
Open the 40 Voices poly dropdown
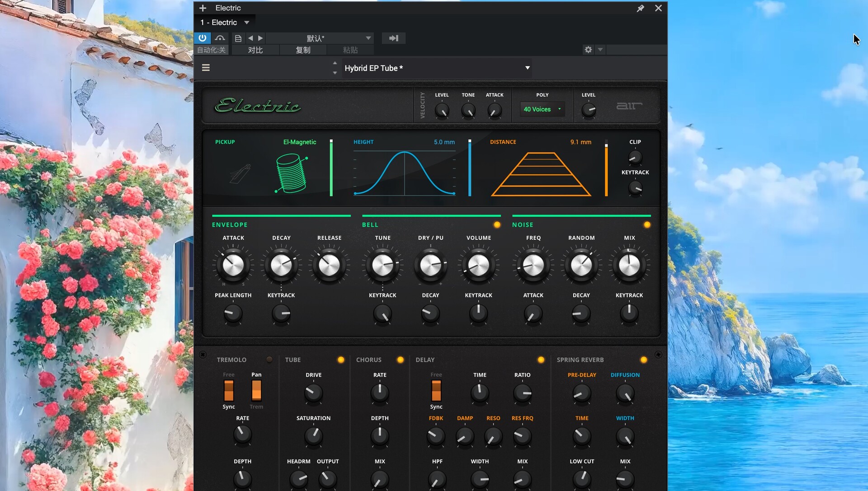542,109
